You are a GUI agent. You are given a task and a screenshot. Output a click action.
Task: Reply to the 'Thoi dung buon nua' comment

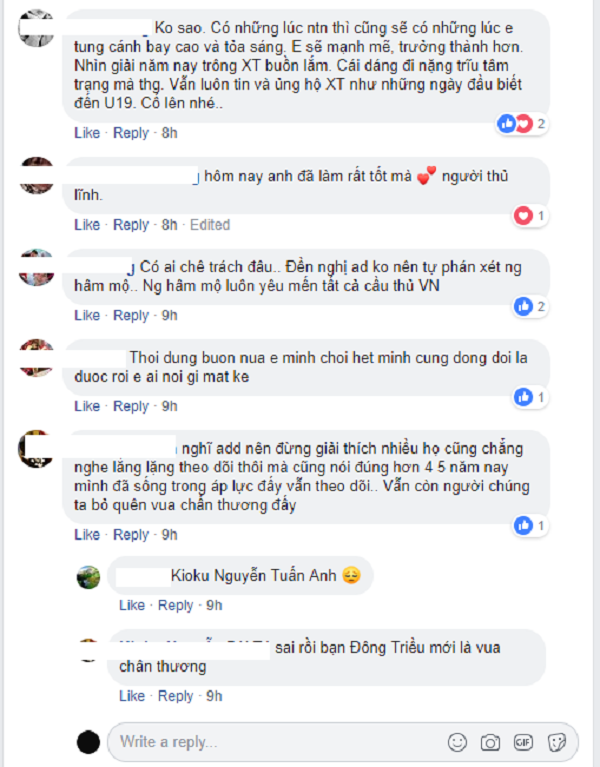pos(131,406)
